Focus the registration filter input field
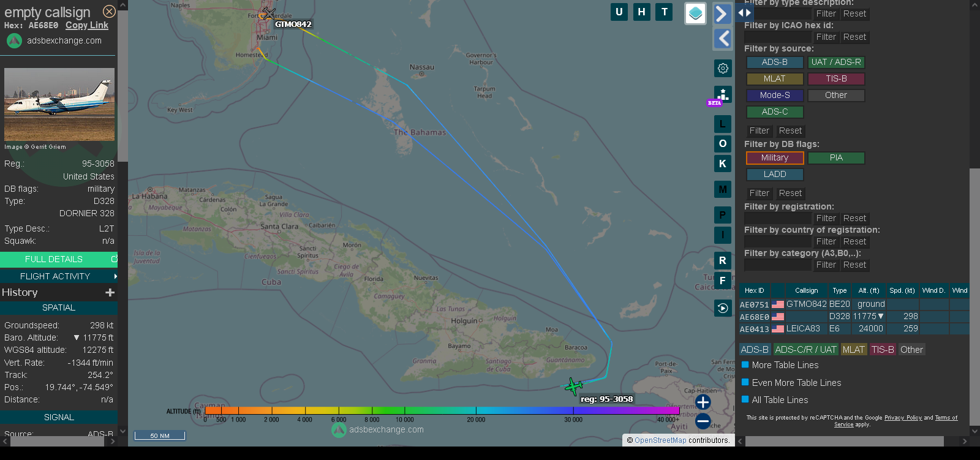 [x=778, y=219]
